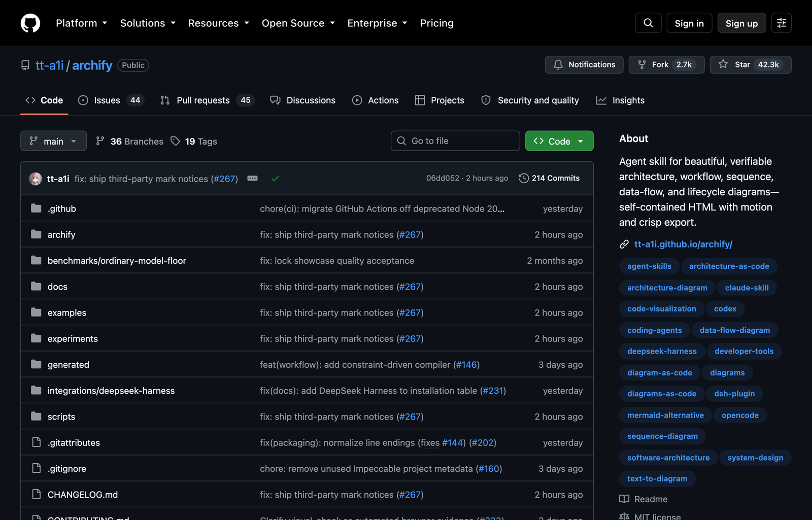The height and width of the screenshot is (520, 812).
Task: Switch to the Insights tab
Action: click(620, 100)
